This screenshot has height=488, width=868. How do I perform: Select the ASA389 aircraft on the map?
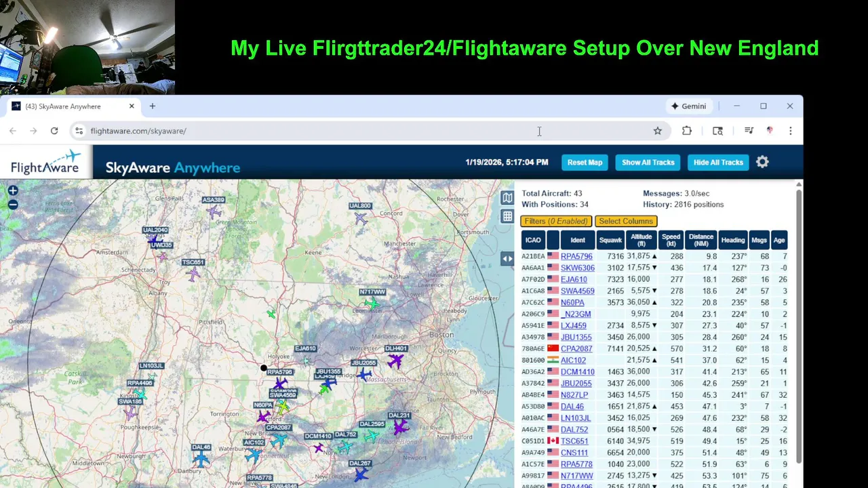tap(214, 211)
